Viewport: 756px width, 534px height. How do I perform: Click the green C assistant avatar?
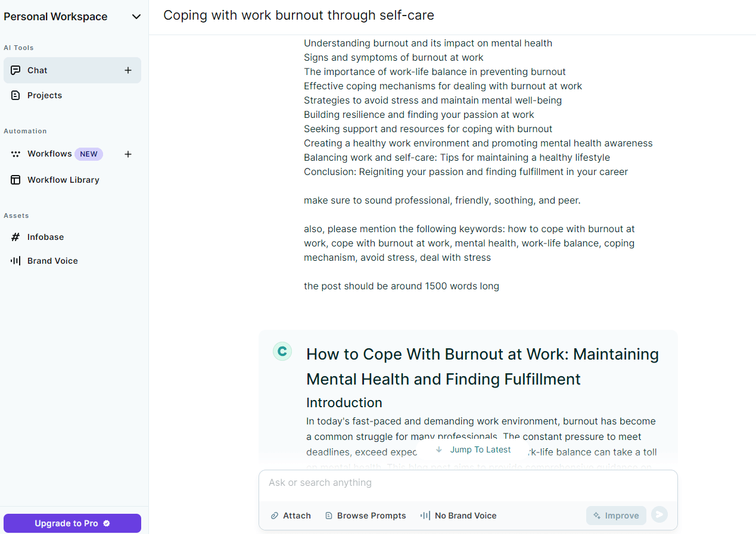[282, 351]
